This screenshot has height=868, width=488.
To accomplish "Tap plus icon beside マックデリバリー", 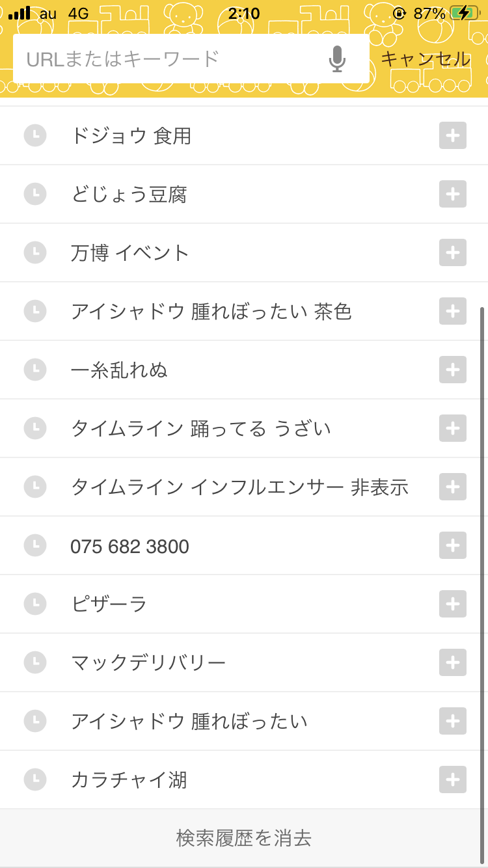I will (x=453, y=662).
